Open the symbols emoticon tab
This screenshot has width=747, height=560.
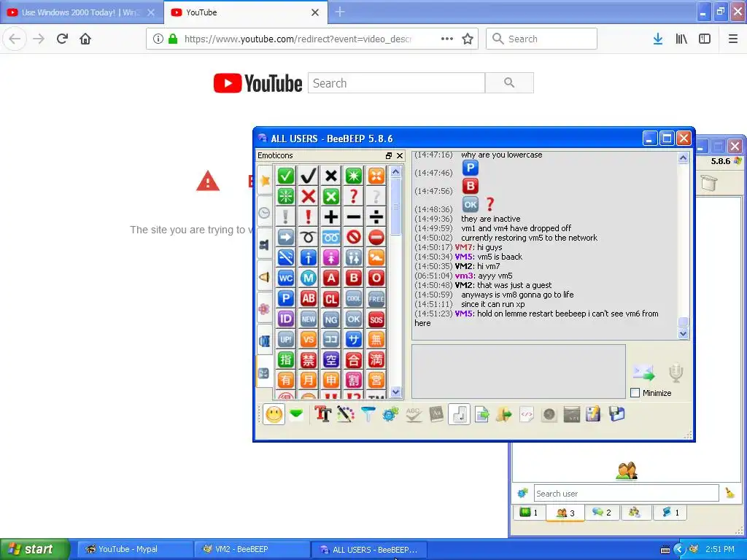pyautogui.click(x=264, y=373)
